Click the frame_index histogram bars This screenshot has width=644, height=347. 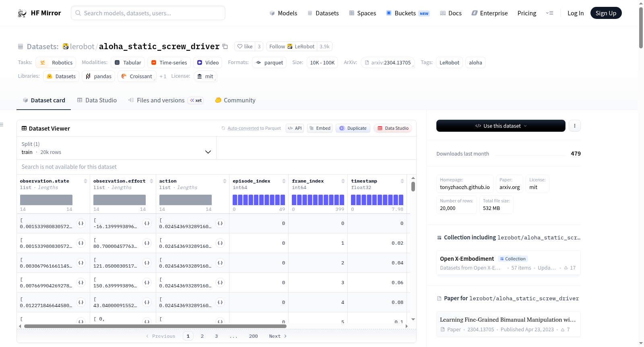[x=318, y=200]
